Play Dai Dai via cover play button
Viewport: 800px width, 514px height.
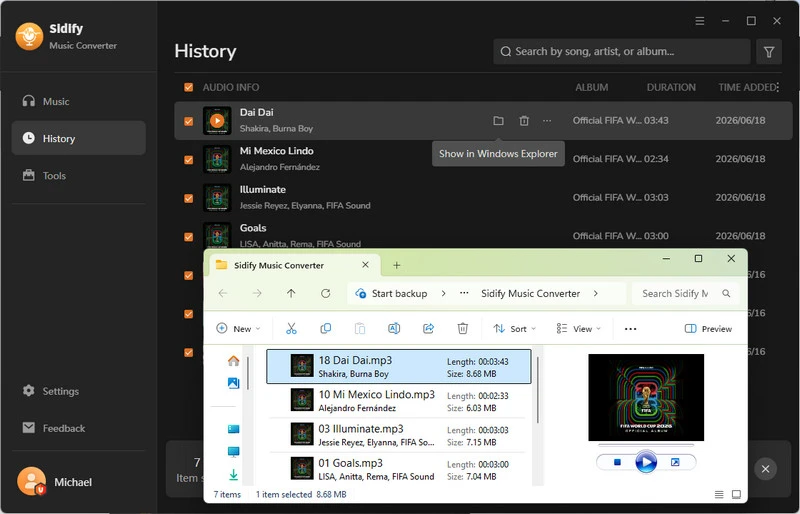[x=217, y=120]
